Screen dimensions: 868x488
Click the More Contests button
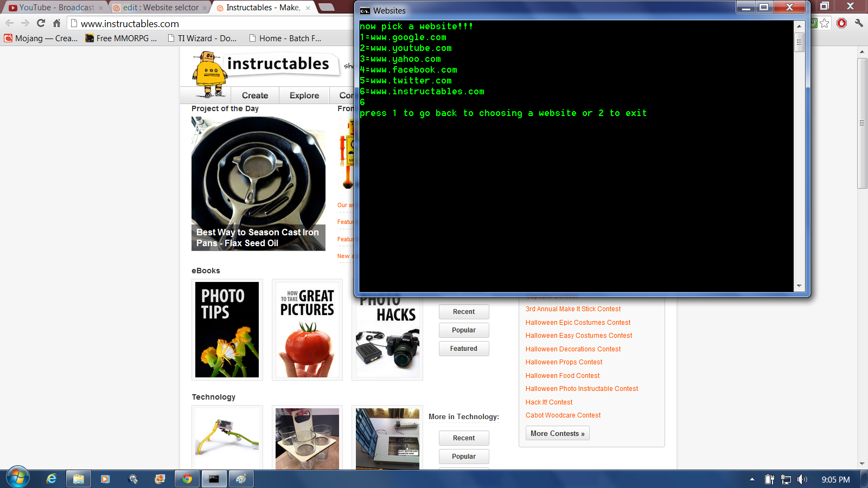[x=557, y=433]
